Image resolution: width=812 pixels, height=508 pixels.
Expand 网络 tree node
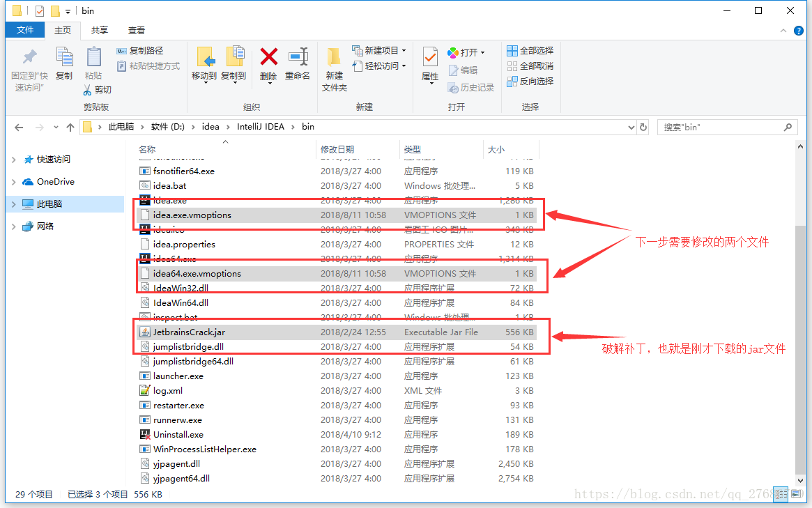coord(13,226)
